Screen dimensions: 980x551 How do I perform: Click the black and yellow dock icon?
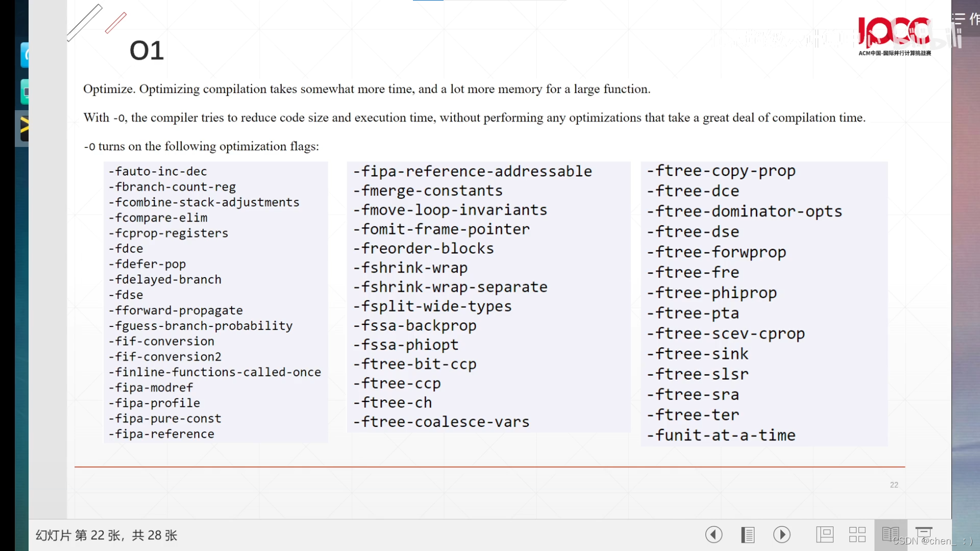coord(23,128)
